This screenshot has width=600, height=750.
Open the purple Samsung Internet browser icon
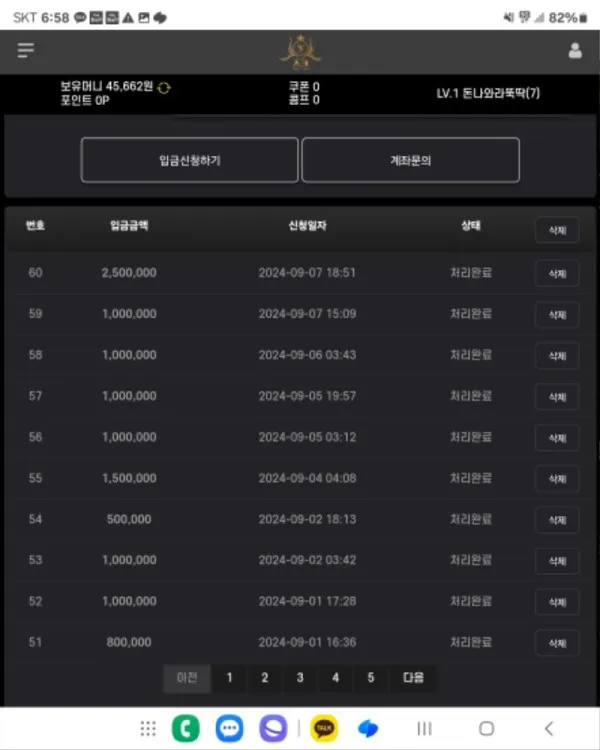(273, 728)
